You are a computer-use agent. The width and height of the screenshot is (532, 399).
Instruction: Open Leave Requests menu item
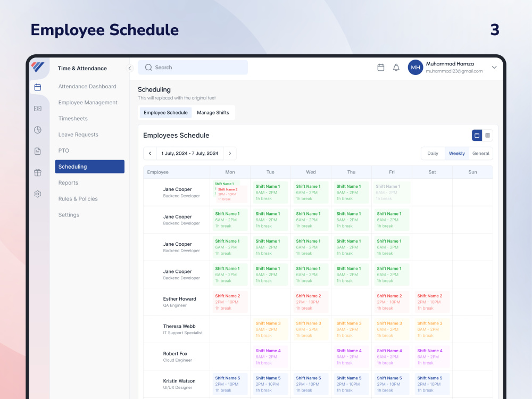(78, 135)
